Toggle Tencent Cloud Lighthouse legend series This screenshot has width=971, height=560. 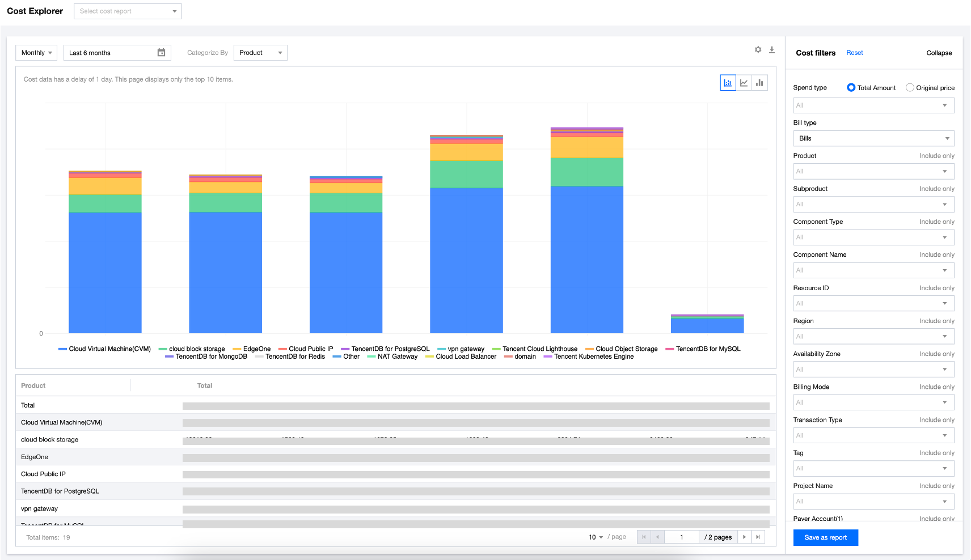pyautogui.click(x=535, y=349)
